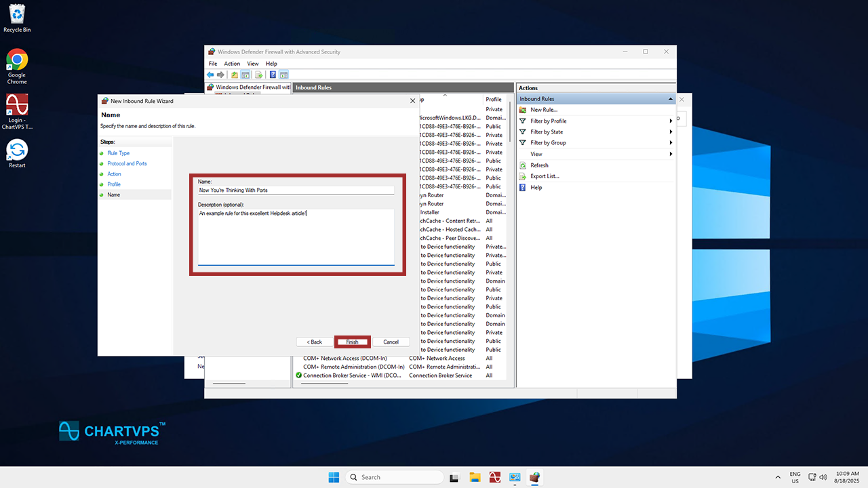This screenshot has height=488, width=868.
Task: Click the Refresh icon in Actions pane
Action: tap(523, 165)
